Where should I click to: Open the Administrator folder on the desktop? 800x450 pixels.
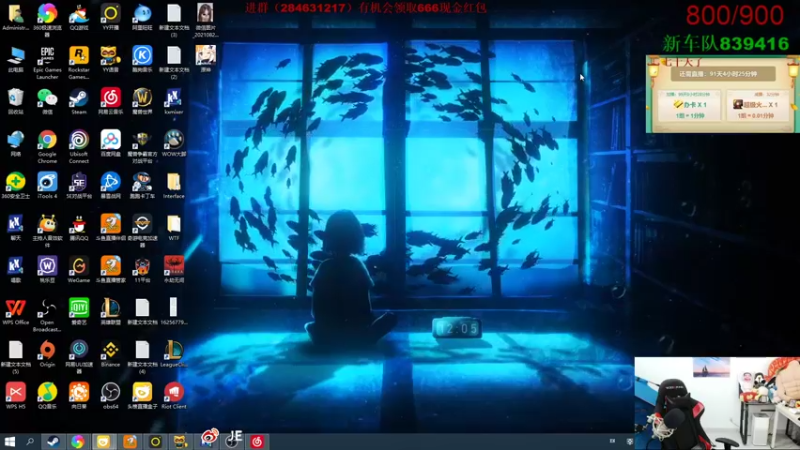[16, 17]
